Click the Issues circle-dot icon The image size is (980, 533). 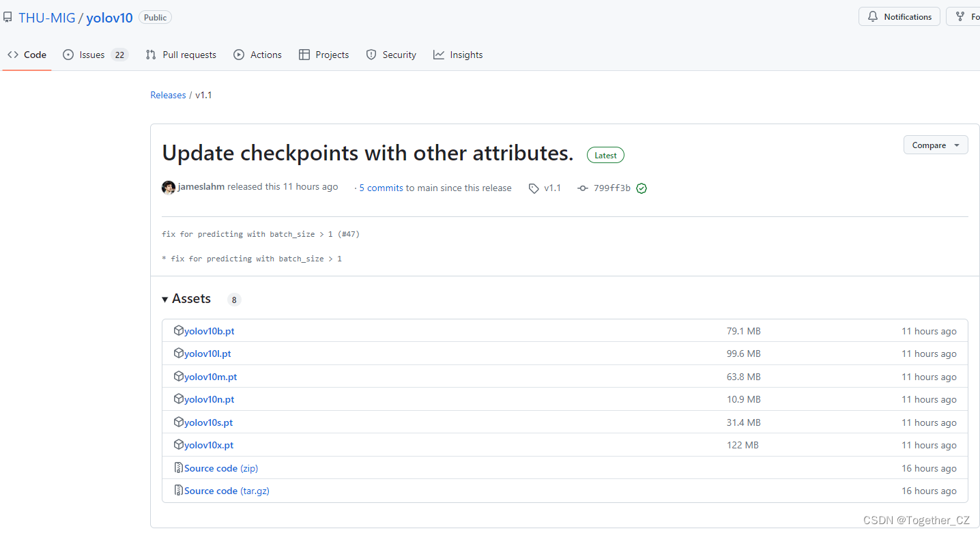coord(68,55)
